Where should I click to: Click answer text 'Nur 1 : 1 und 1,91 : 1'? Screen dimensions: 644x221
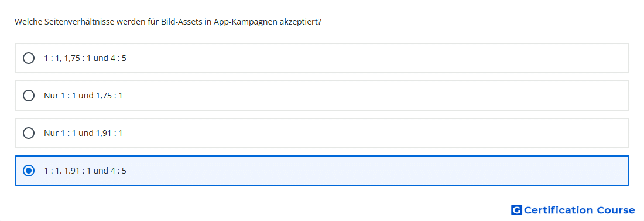[83, 133]
